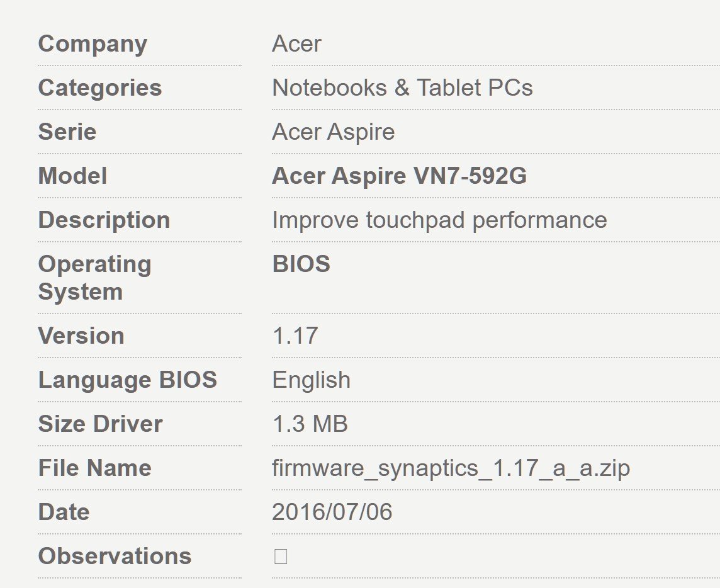The width and height of the screenshot is (720, 588).
Task: Click the English language value
Action: pos(311,380)
